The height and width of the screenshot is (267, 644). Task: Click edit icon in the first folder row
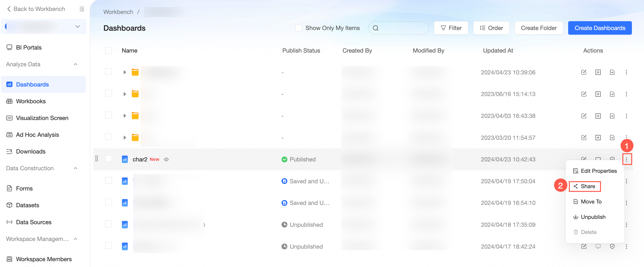584,72
